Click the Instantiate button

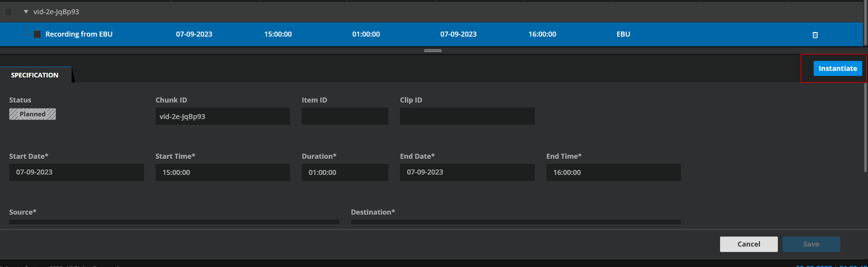pyautogui.click(x=837, y=69)
